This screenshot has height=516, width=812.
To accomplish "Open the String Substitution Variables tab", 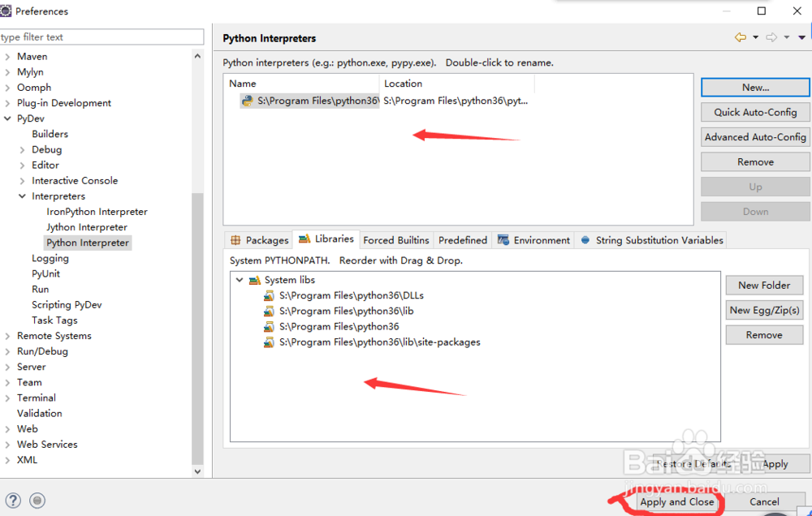I will [651, 240].
